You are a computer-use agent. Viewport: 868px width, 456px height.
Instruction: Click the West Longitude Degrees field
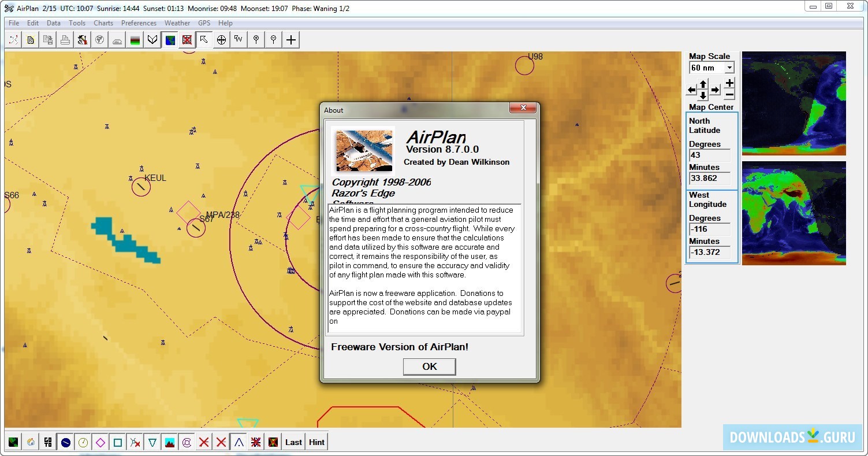(x=710, y=229)
